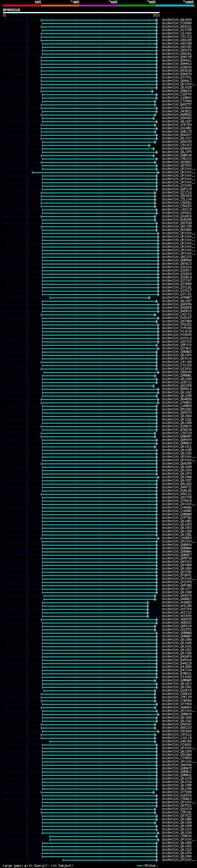Click UniRef100_Q4N8E2 hit name

pos(177,599)
